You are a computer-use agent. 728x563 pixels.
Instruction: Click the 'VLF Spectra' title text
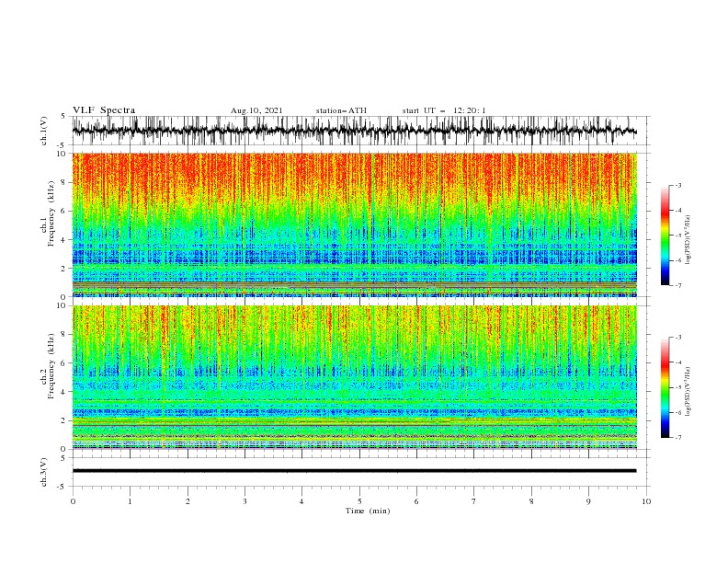(104, 110)
